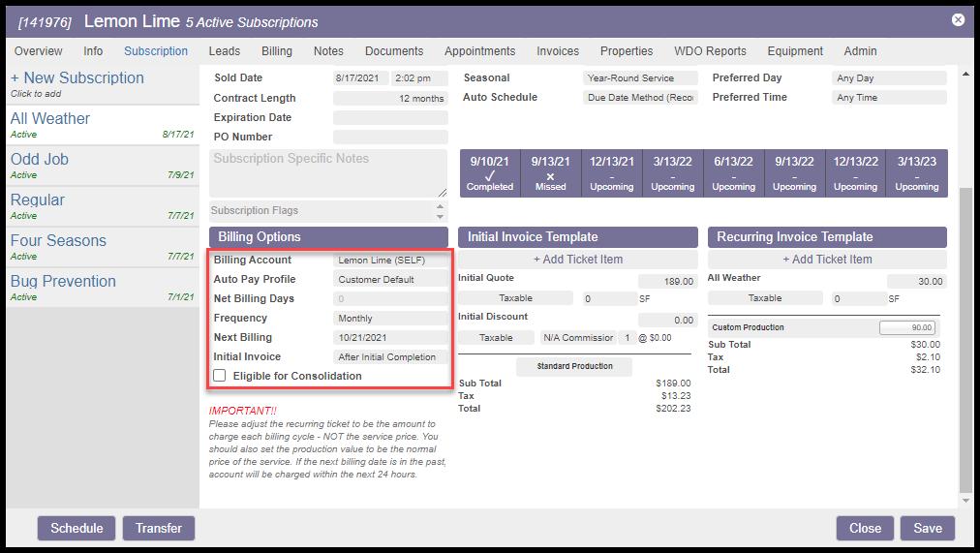Open the WDO Reports tab
The image size is (980, 553).
click(710, 51)
